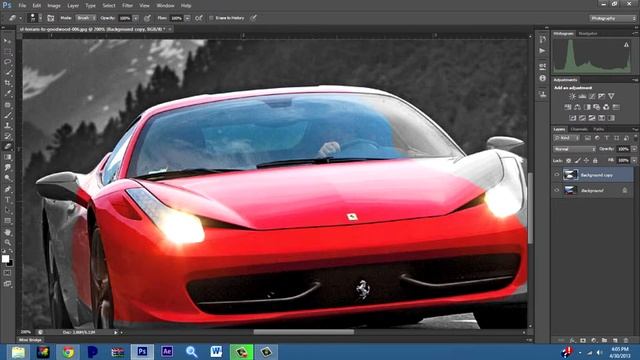Viewport: 640px width, 360px height.
Task: Select the Eyedropper tool
Action: point(7,93)
